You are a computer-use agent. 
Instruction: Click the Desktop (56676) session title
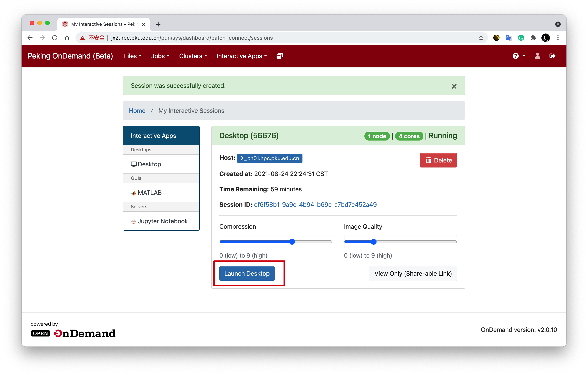[249, 136]
